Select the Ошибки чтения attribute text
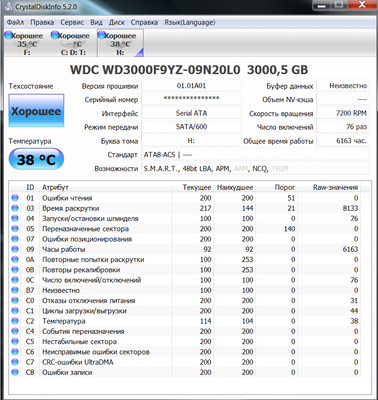Viewport: 378px width, 400px height. (67, 198)
